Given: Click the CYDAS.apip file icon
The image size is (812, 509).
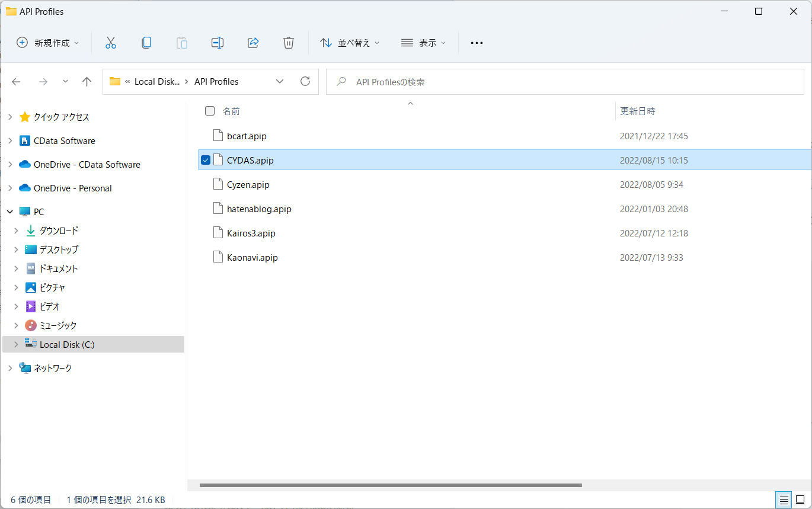Looking at the screenshot, I should tap(218, 160).
